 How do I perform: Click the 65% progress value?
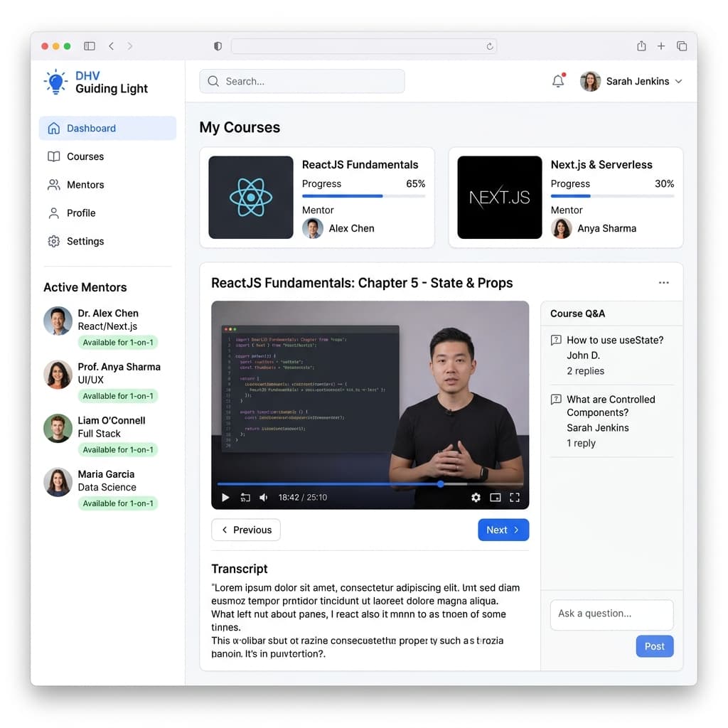point(415,184)
